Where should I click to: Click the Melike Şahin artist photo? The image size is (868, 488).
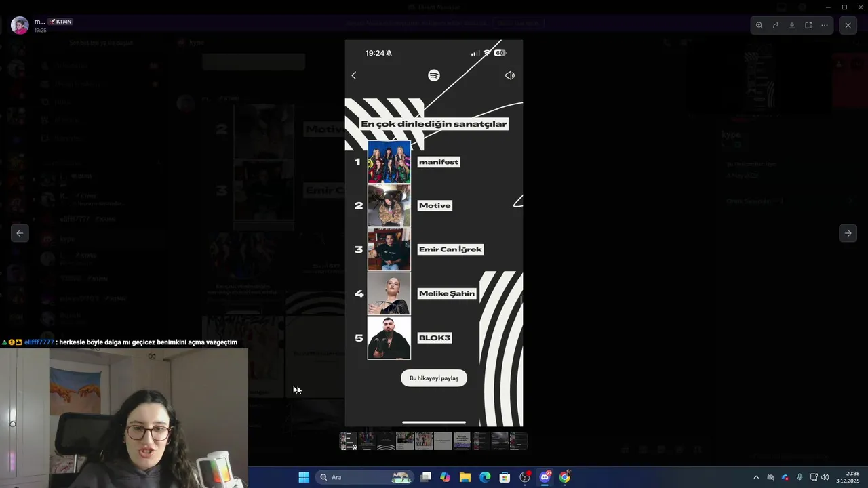(x=389, y=293)
